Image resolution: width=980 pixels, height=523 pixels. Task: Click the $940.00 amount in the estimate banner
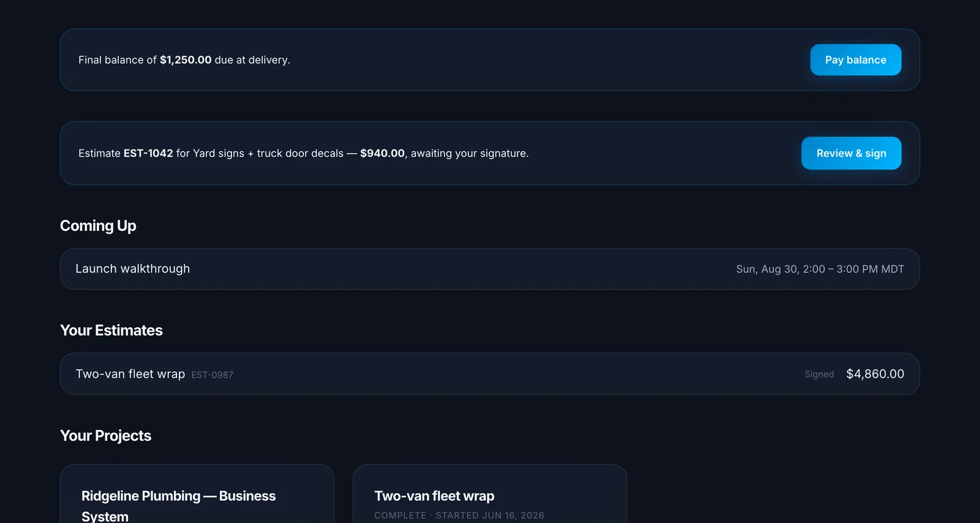[382, 153]
